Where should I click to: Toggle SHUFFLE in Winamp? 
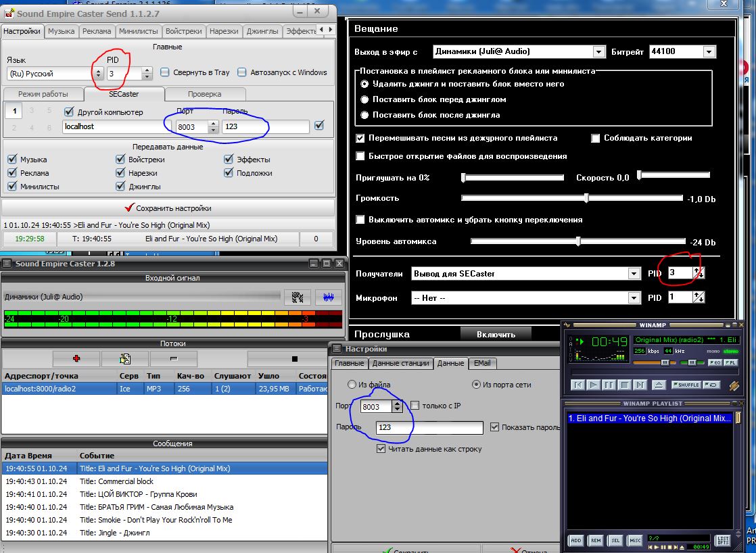pyautogui.click(x=685, y=385)
